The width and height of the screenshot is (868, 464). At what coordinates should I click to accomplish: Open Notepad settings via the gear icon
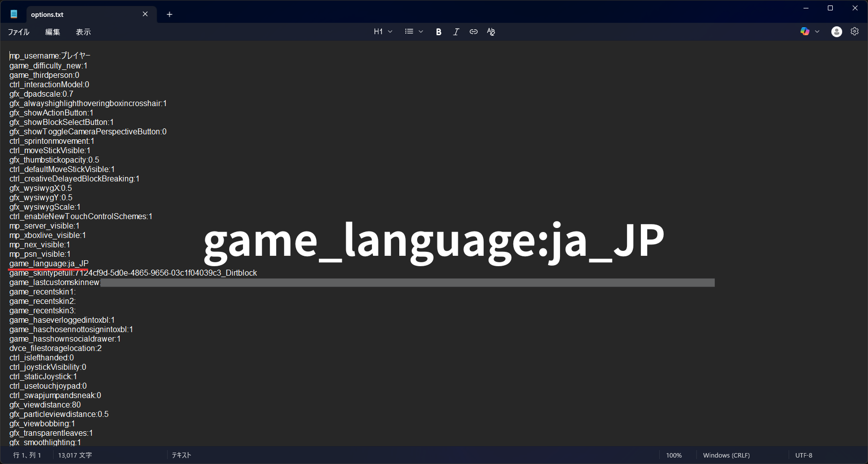coord(854,31)
